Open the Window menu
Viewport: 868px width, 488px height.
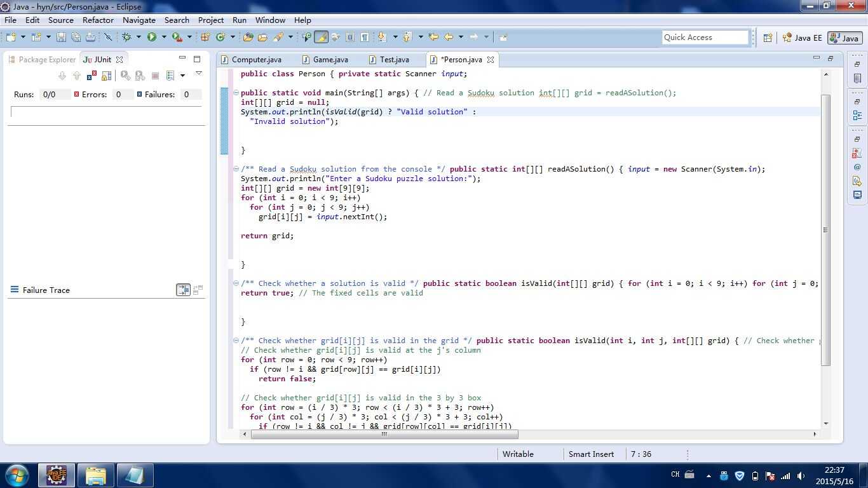click(270, 20)
